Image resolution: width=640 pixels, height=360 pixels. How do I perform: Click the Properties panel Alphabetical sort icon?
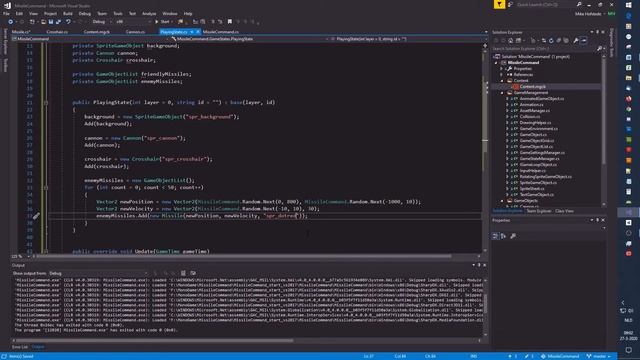[503, 236]
